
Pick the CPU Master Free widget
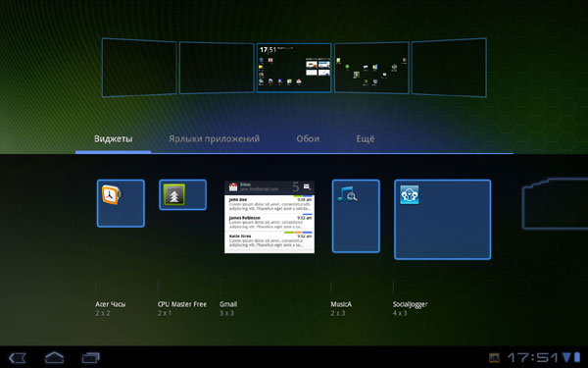[182, 194]
